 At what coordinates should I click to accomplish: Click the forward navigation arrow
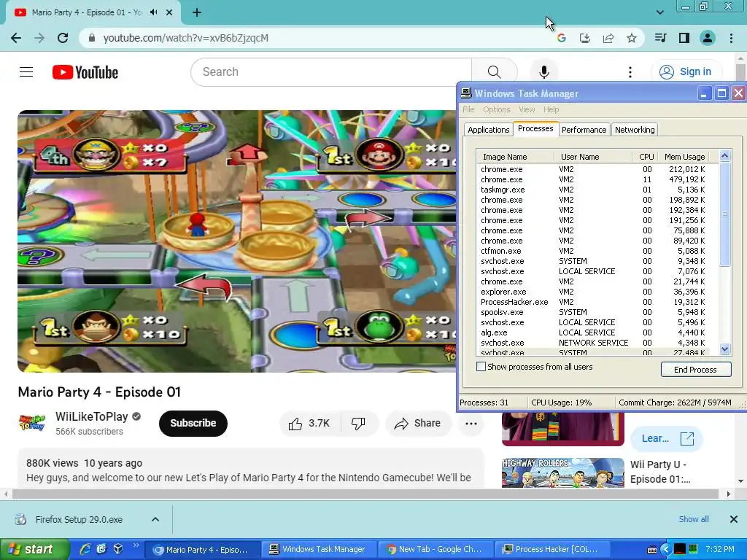pyautogui.click(x=39, y=38)
